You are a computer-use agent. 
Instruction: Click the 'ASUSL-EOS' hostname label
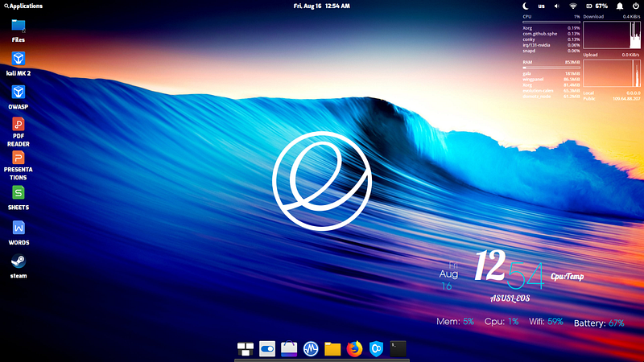510,298
